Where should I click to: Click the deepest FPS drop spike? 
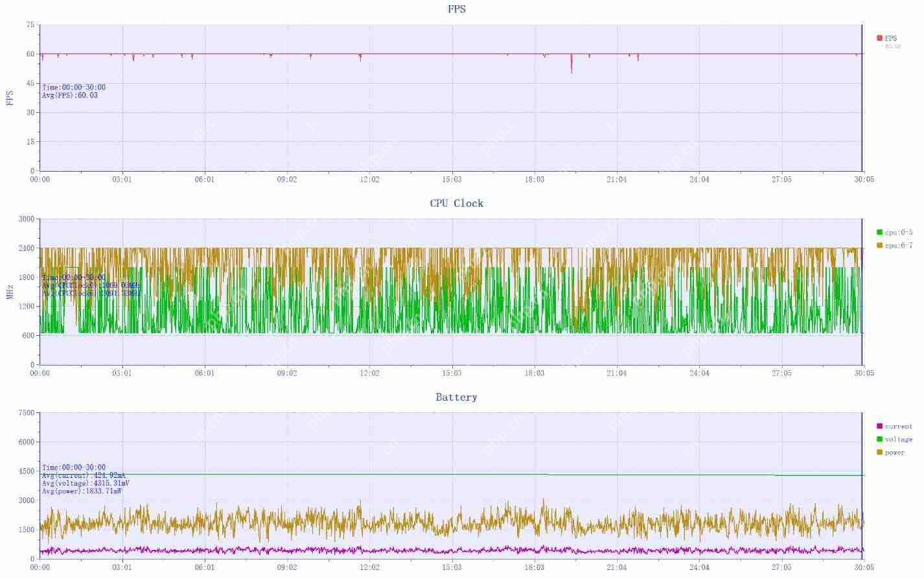pos(572,71)
